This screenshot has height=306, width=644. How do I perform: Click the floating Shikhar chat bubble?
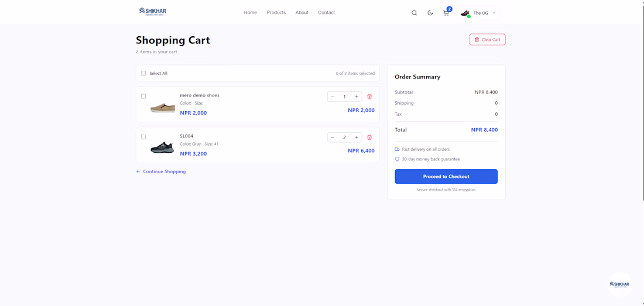[x=619, y=284]
